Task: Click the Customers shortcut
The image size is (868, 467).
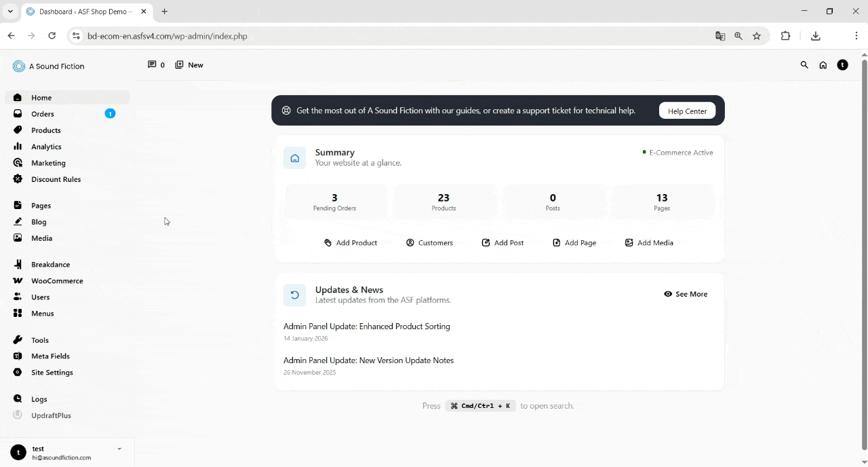Action: pyautogui.click(x=429, y=242)
